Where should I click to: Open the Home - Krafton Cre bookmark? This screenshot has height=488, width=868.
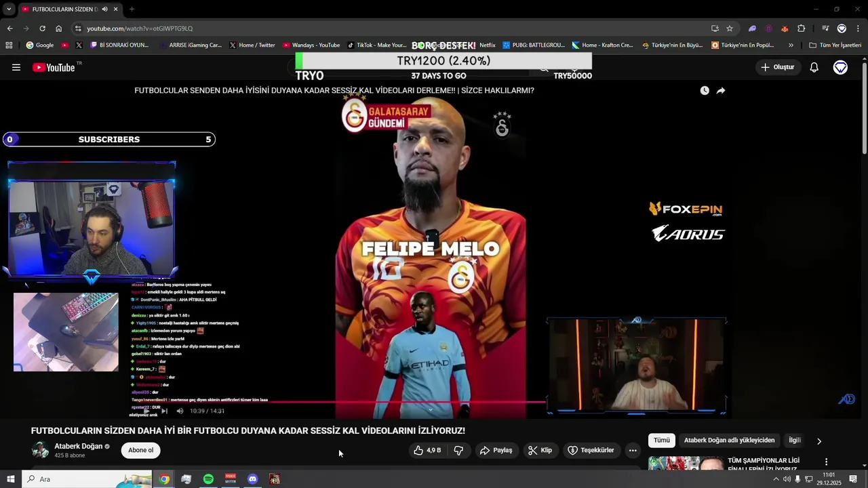coord(602,45)
